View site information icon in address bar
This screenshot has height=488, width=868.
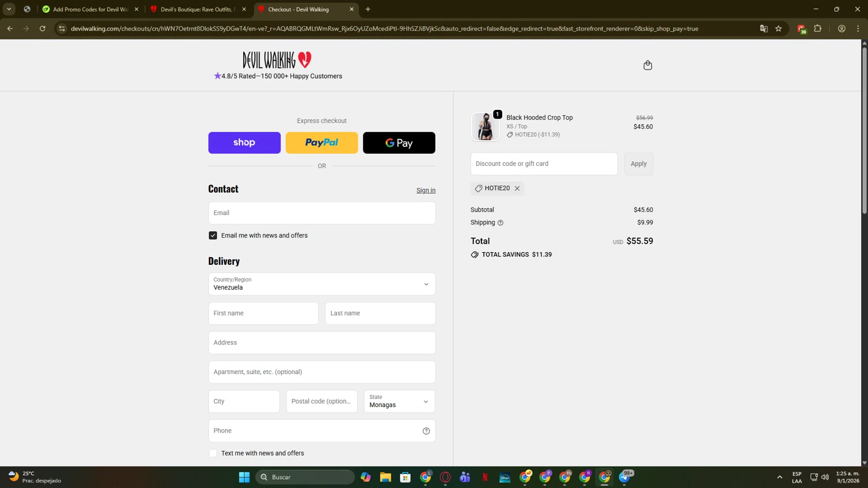coord(62,28)
